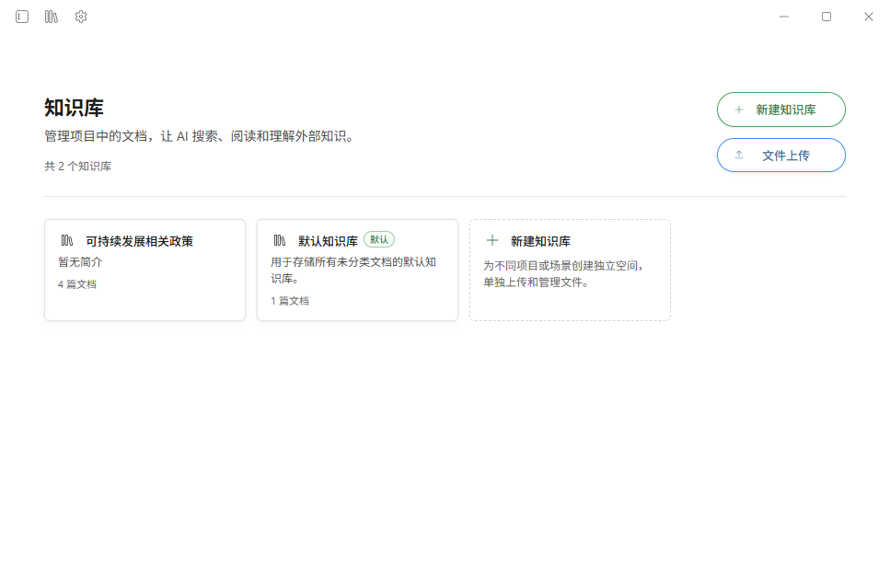Open the bookshelf library icon in top bar
The image size is (890, 588).
(51, 16)
